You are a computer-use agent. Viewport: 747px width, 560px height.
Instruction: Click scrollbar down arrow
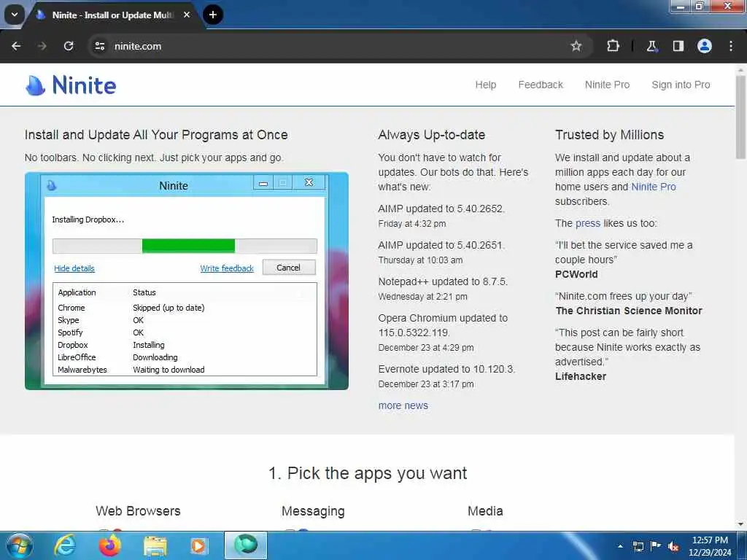pyautogui.click(x=740, y=524)
